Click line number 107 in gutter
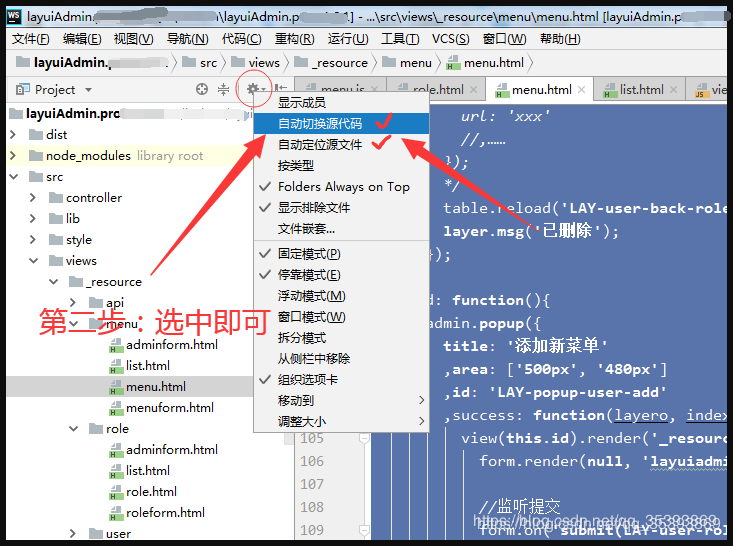Image resolution: width=733 pixels, height=546 pixels. click(312, 484)
